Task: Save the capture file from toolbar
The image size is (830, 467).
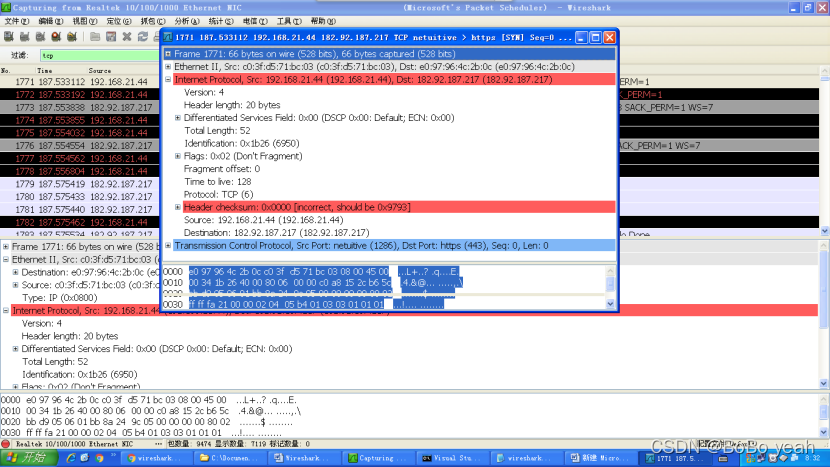Action: click(111, 37)
